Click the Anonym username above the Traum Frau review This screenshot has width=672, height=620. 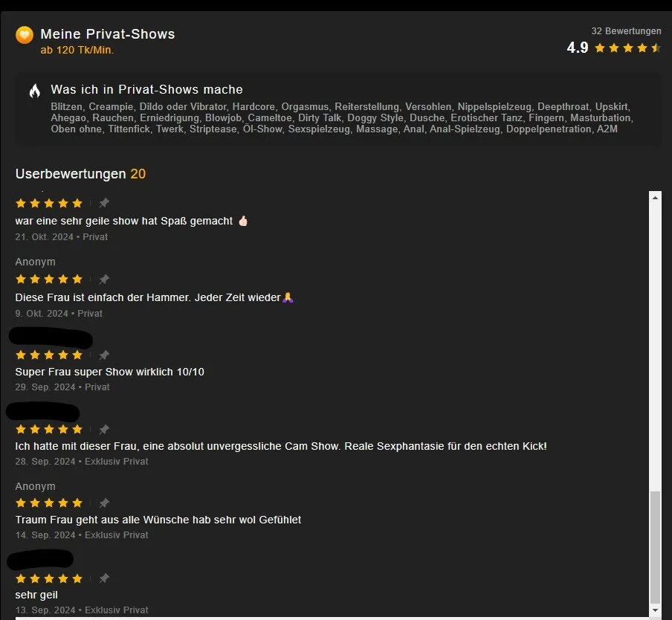(36, 486)
